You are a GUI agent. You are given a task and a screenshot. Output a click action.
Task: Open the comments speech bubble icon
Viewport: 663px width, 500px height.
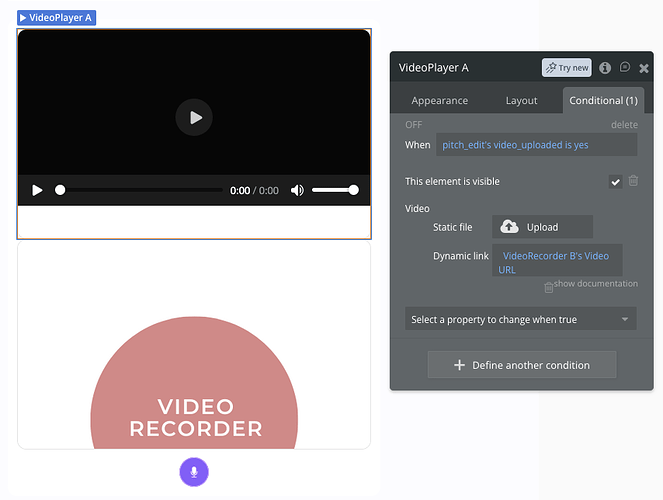click(625, 68)
